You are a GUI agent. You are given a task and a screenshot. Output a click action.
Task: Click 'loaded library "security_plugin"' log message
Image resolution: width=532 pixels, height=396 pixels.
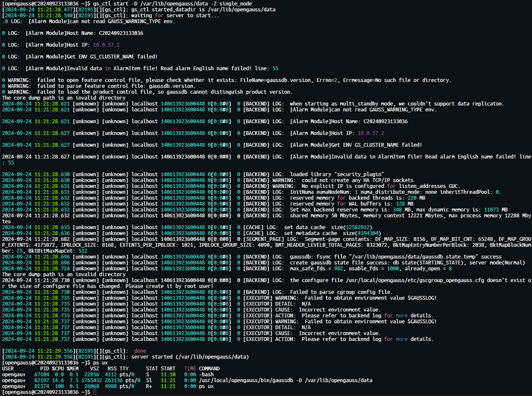tap(337, 174)
